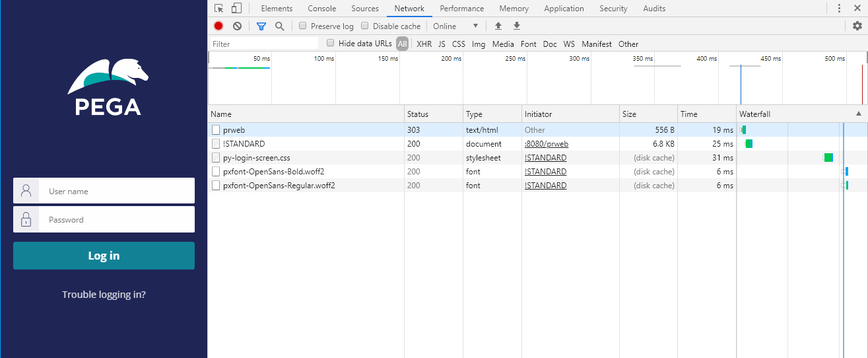Open :8080/prweb initiator link
This screenshot has height=358, width=868.
point(547,144)
